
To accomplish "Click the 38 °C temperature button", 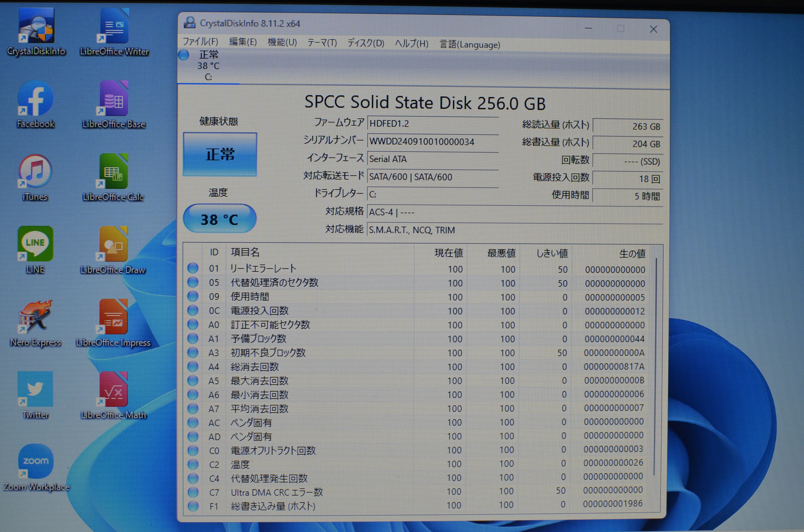I will pyautogui.click(x=220, y=219).
